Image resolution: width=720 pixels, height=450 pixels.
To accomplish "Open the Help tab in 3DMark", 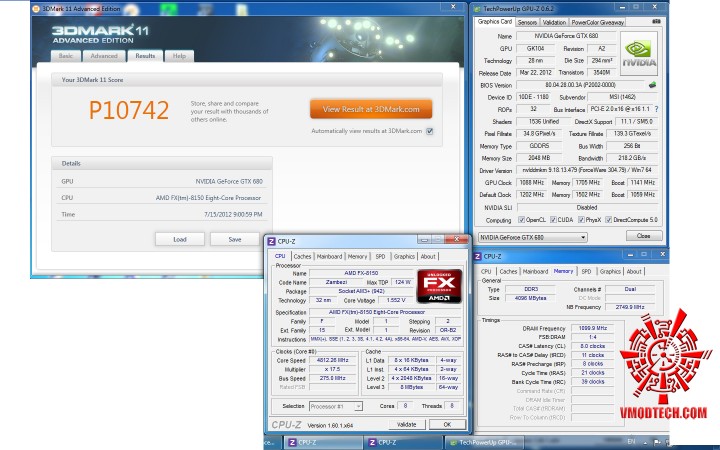I will [179, 56].
